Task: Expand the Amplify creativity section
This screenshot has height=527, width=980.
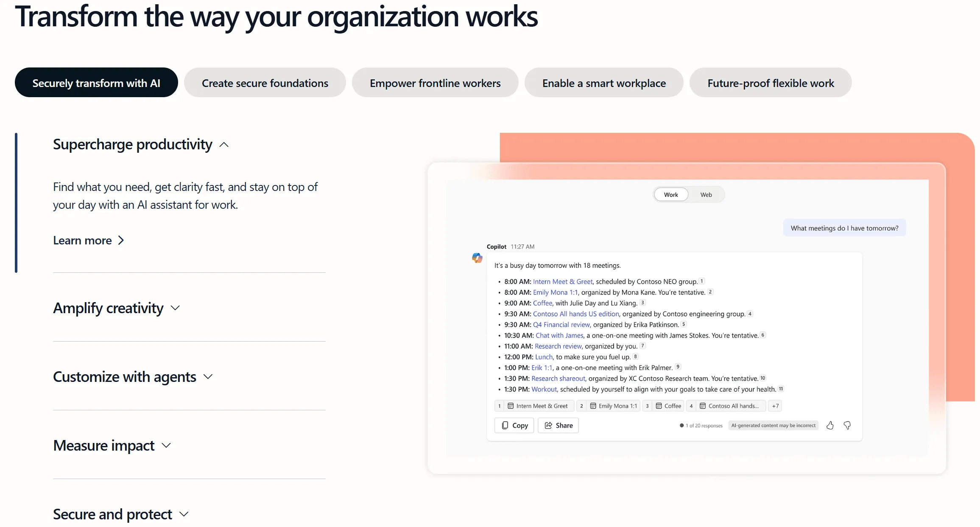Action: click(x=117, y=308)
